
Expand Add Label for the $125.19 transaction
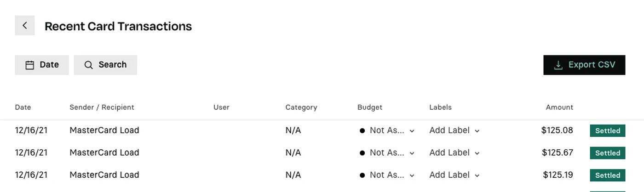(454, 175)
